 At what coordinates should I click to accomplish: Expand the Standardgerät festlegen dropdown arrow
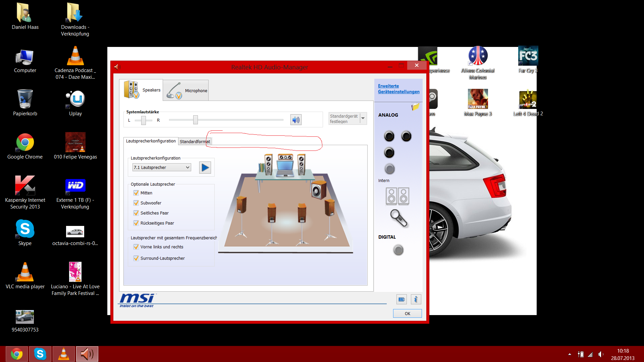363,118
